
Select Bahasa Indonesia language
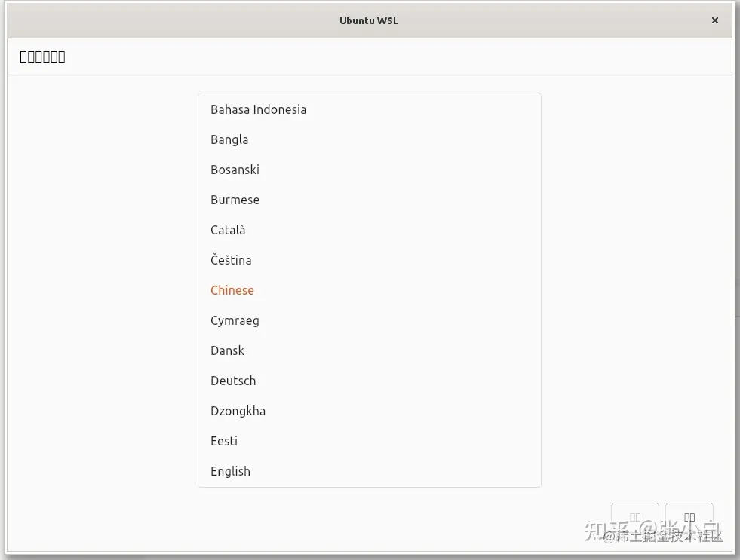(x=369, y=109)
